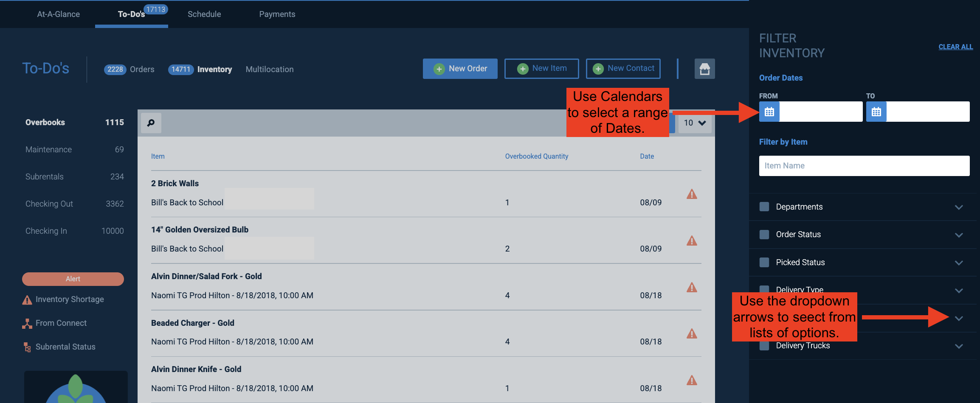Image resolution: width=980 pixels, height=403 pixels.
Task: Expand the Picked Status filter chevron
Action: pyautogui.click(x=959, y=263)
